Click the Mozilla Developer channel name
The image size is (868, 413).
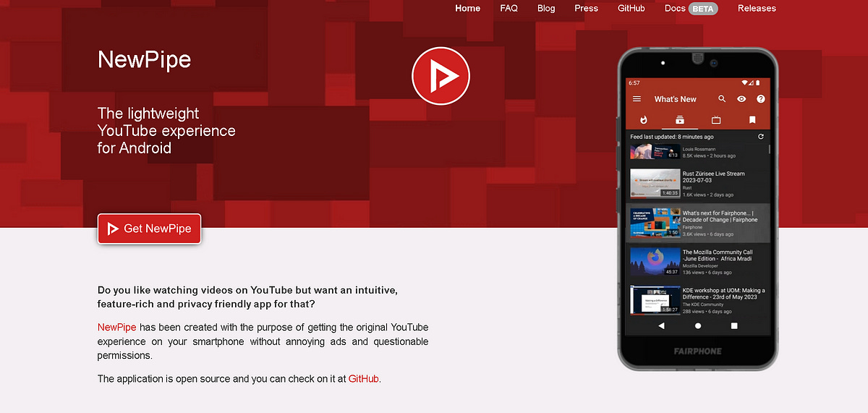point(702,266)
